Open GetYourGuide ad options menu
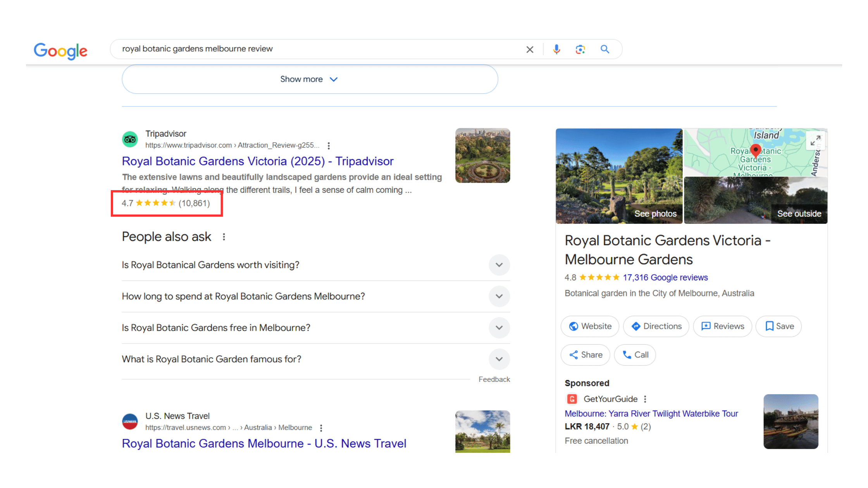The height and width of the screenshot is (488, 868). click(x=645, y=399)
